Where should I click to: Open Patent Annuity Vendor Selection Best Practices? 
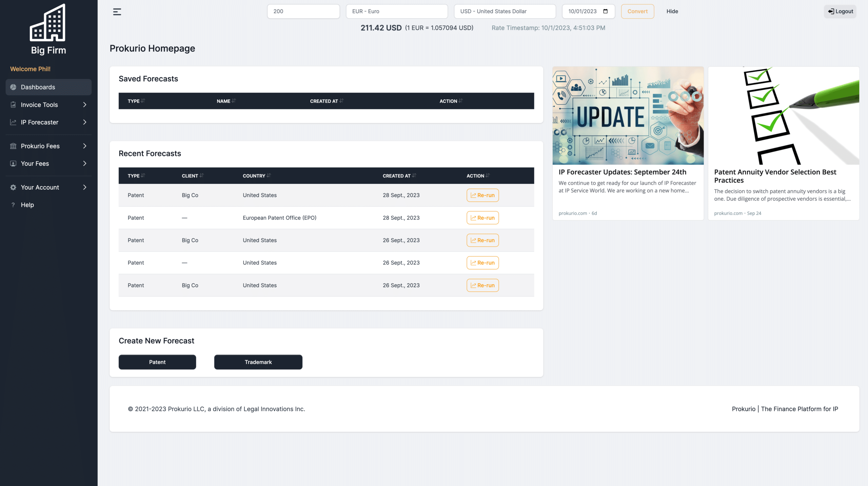pos(775,176)
